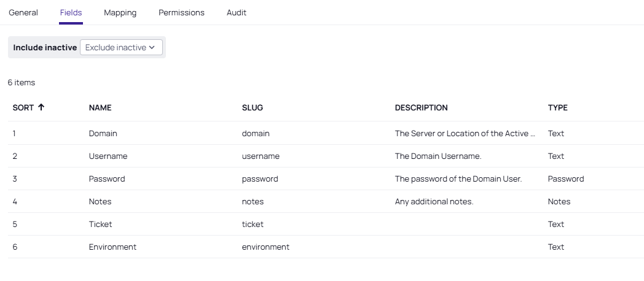The height and width of the screenshot is (281, 644).
Task: Open the Username field row
Action: (108, 156)
